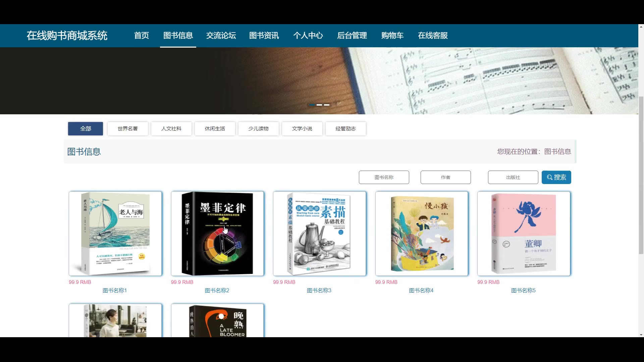Select the 全部 category filter
This screenshot has height=362, width=644.
(x=86, y=129)
